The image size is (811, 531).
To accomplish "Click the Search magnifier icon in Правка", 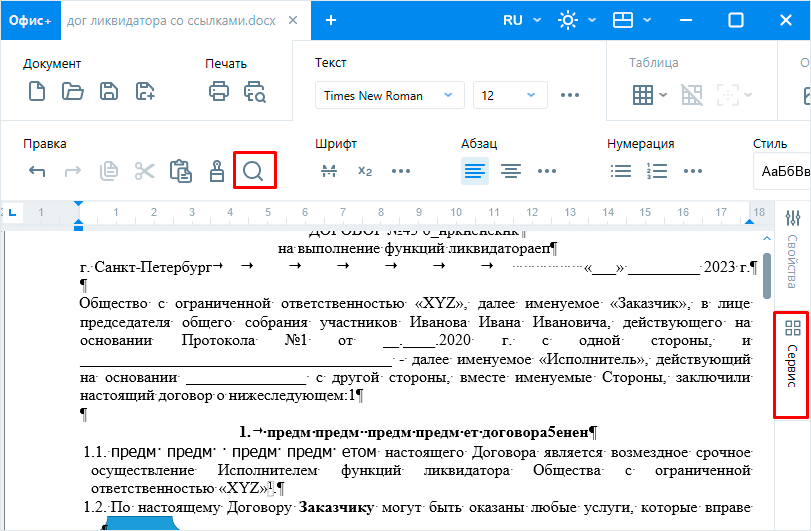I will click(x=253, y=170).
